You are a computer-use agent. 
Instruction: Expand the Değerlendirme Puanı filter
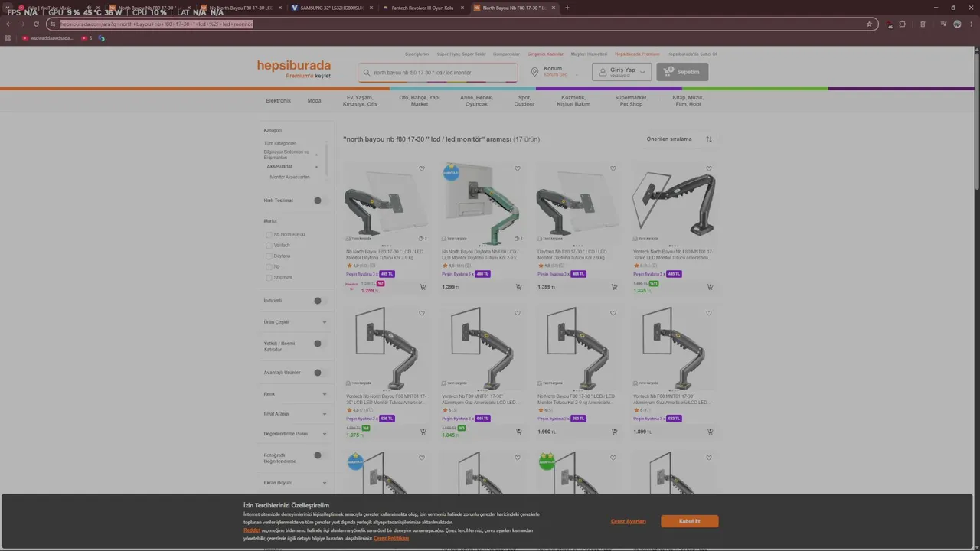(x=324, y=434)
